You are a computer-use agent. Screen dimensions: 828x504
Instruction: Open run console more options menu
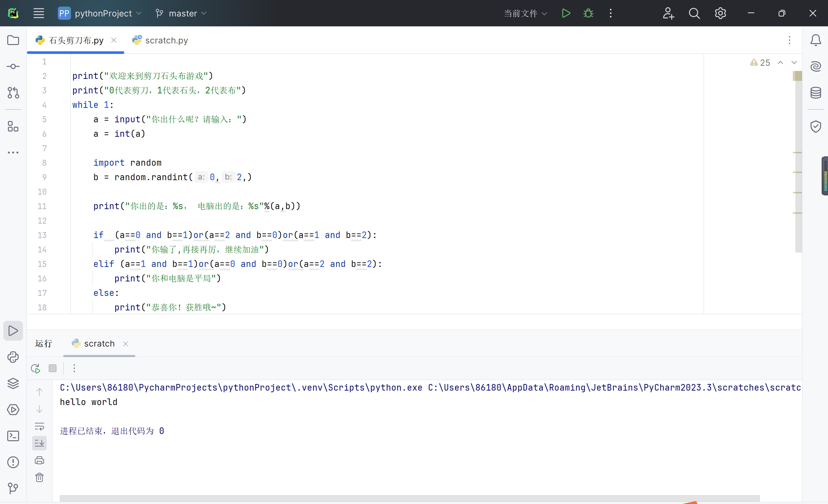pyautogui.click(x=74, y=368)
